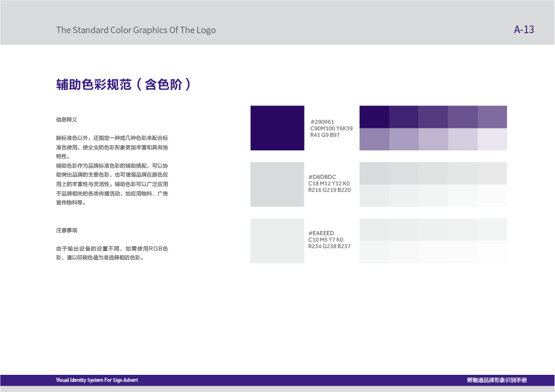Click the Chinese brand manual text in the footer
This screenshot has height=392, width=555.
pos(497,380)
